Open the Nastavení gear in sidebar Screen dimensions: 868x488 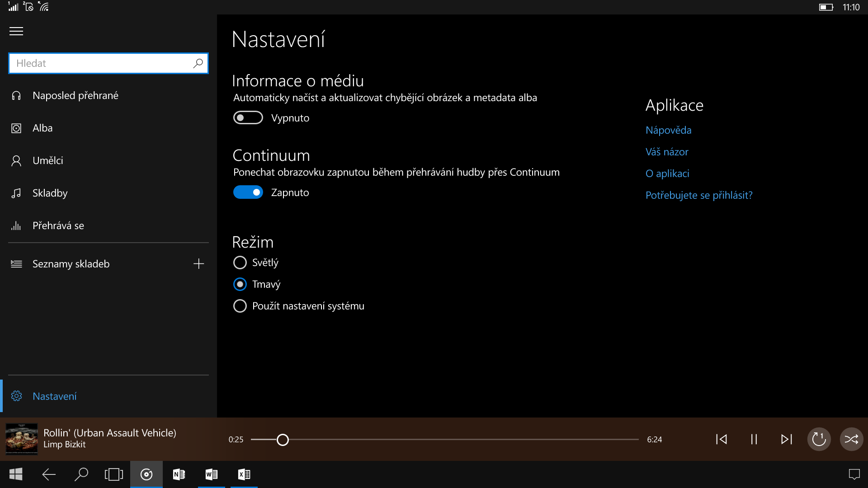54,396
